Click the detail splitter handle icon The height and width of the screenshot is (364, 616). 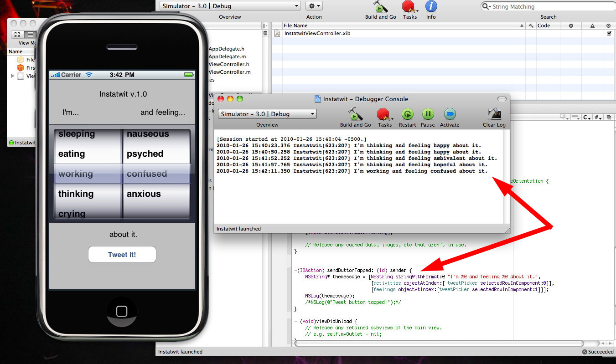265,26
